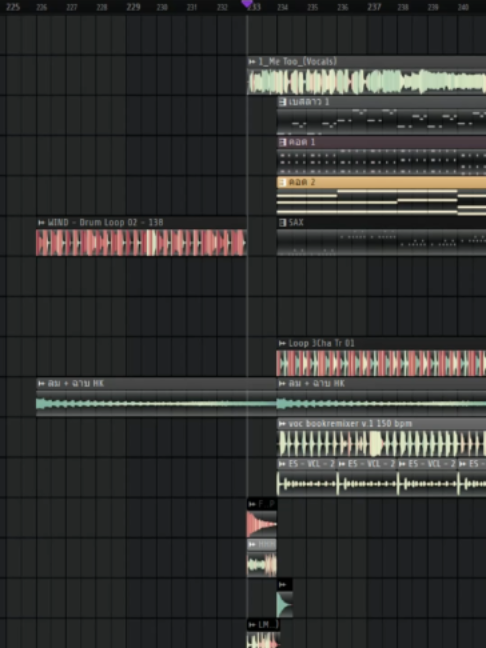The image size is (486, 648).
Task: Open clip icon of ลม + ฉาบ HK at bar 226
Action: point(41,384)
